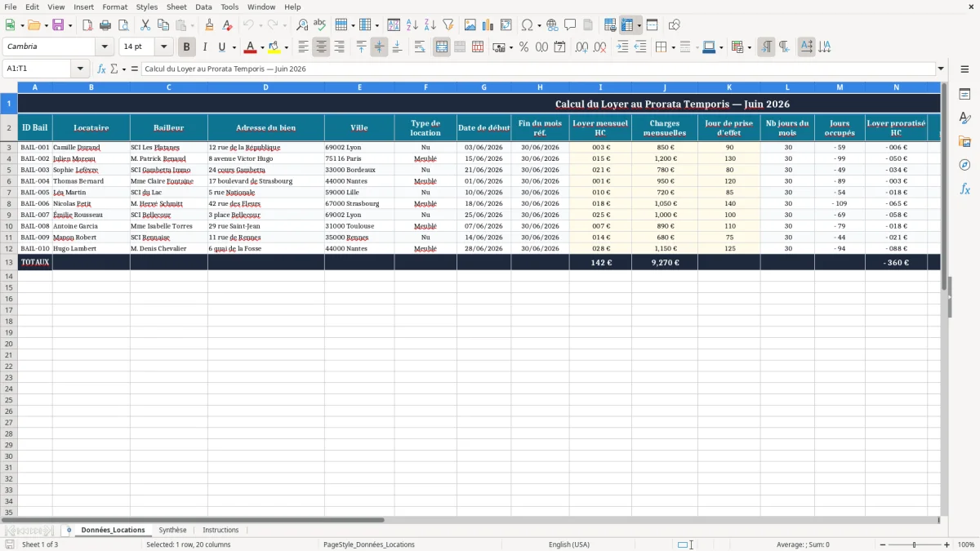
Task: Click the Clone Formatting paintbrush icon
Action: pyautogui.click(x=209, y=25)
